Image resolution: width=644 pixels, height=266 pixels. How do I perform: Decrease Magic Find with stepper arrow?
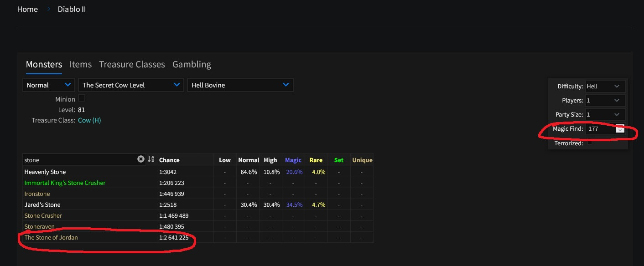[620, 131]
